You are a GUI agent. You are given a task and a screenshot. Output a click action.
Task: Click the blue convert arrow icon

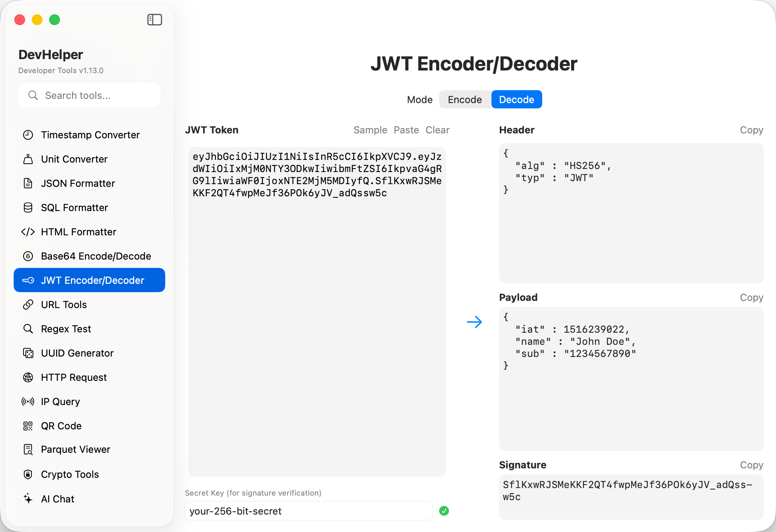(474, 322)
